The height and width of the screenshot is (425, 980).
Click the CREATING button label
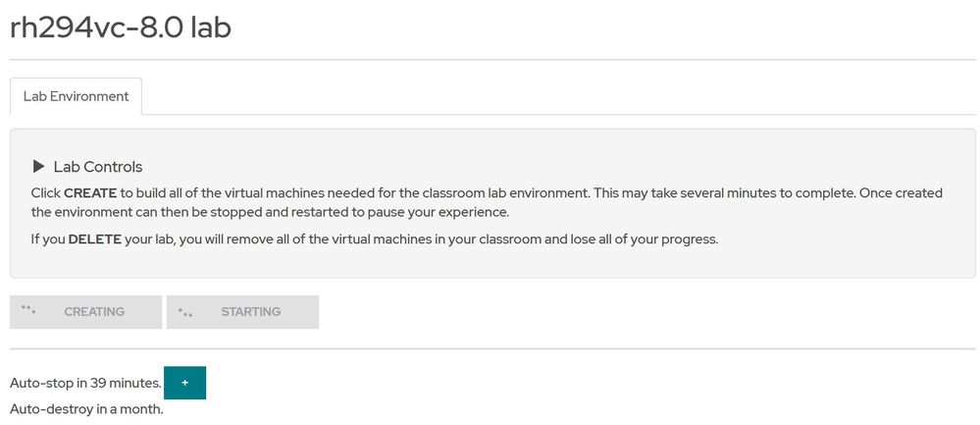(94, 312)
